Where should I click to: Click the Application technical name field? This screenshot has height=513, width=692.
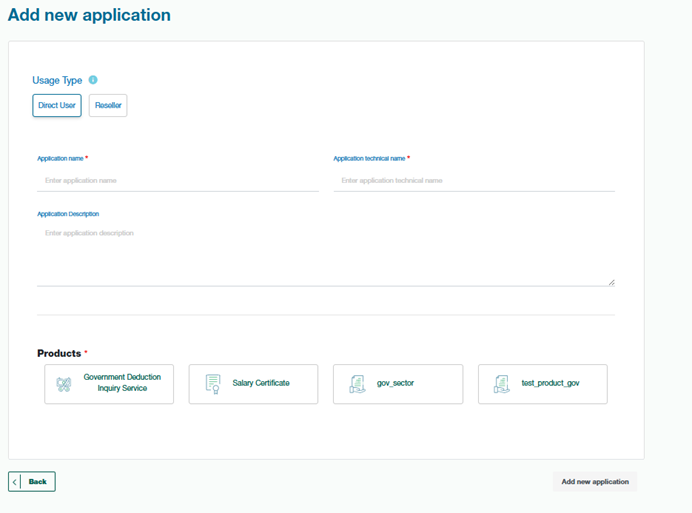pyautogui.click(x=474, y=181)
